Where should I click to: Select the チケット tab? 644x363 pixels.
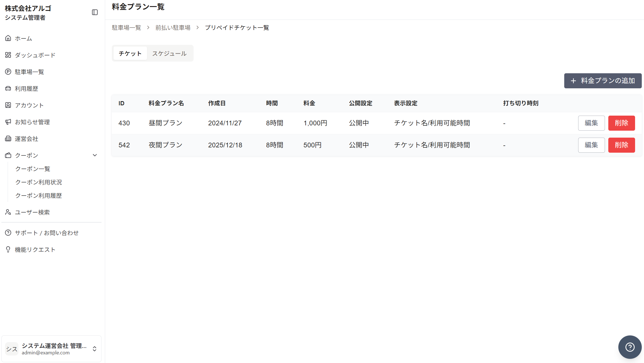point(130,53)
